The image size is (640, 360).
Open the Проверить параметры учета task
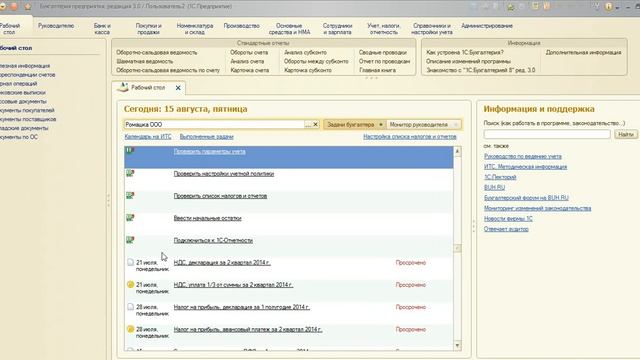(x=209, y=151)
